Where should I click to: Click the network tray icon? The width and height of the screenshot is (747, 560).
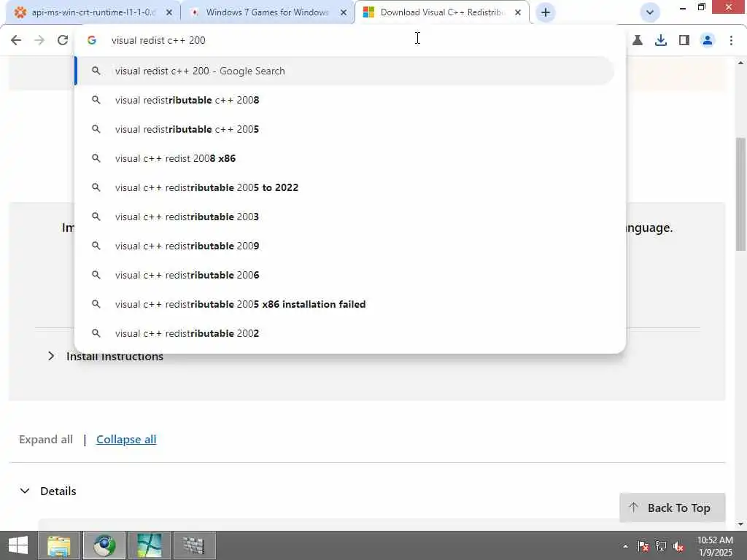[x=661, y=546]
